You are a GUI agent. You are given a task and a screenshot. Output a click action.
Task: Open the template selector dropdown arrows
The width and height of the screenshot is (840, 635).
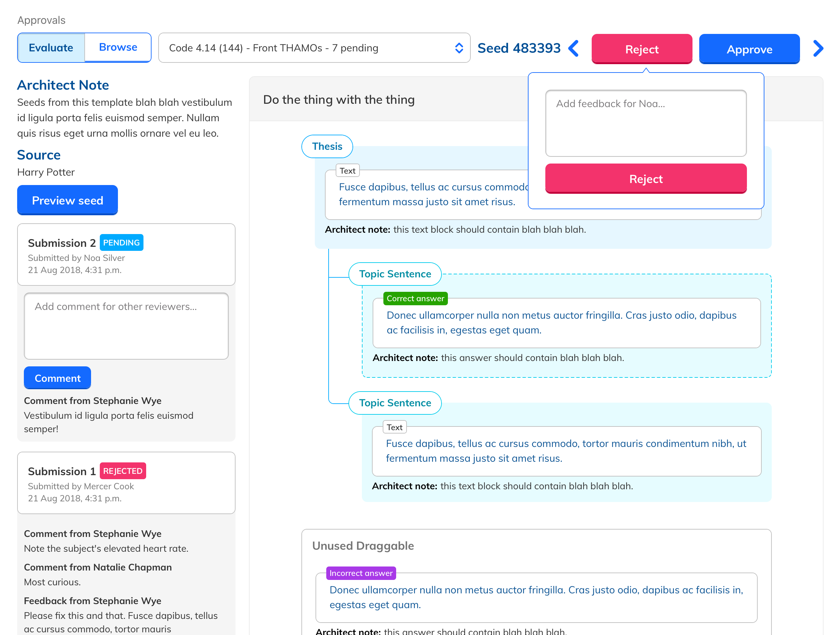click(x=459, y=48)
